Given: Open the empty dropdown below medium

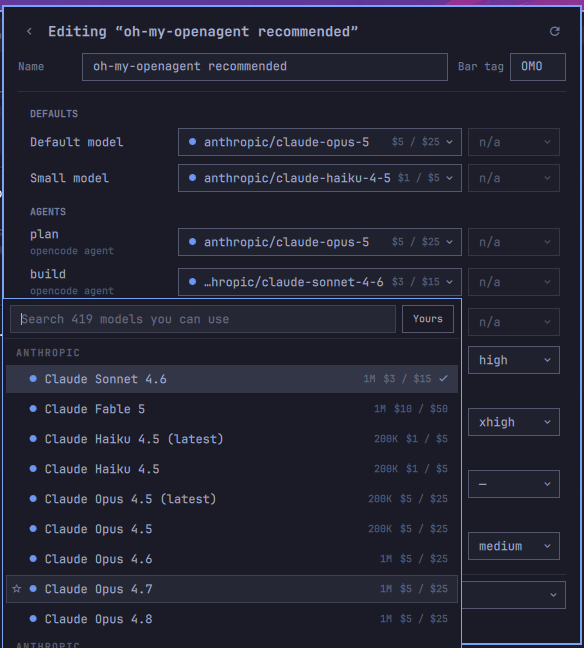Looking at the screenshot, I should tap(514, 595).
